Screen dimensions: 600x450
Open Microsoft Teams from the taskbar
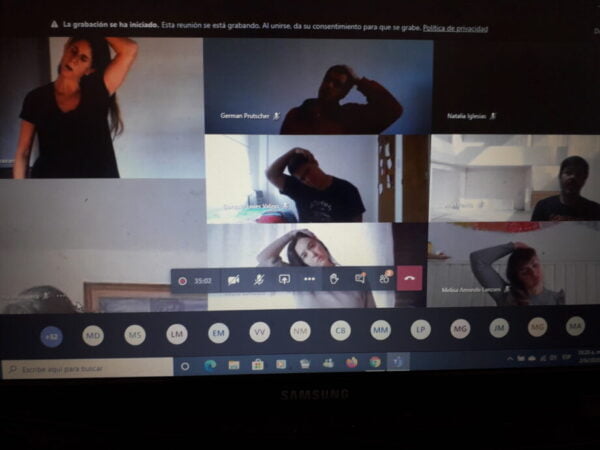click(x=397, y=361)
